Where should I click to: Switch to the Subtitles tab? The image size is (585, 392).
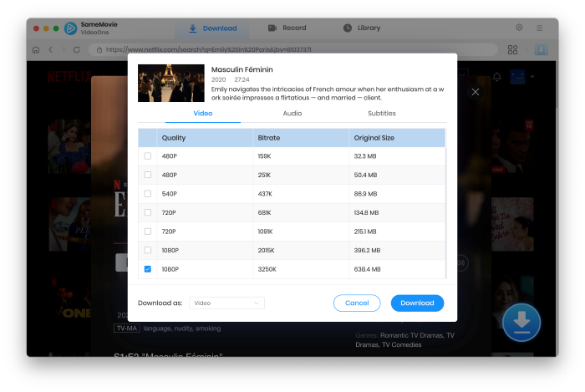[382, 114]
